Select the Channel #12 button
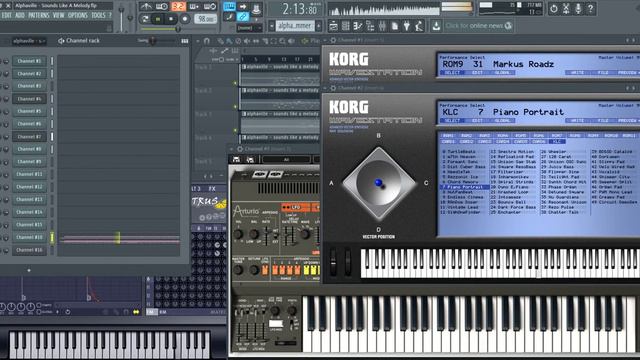Image resolution: width=640 pixels, height=360 pixels. tap(29, 187)
